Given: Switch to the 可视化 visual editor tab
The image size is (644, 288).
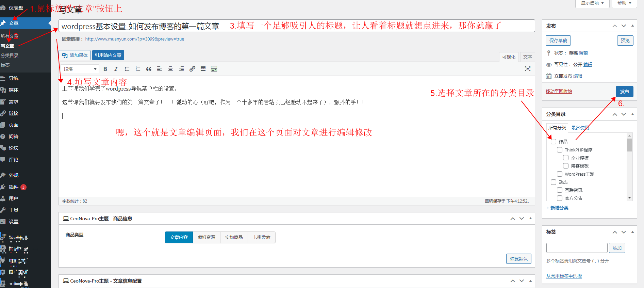Looking at the screenshot, I should pos(509,57).
